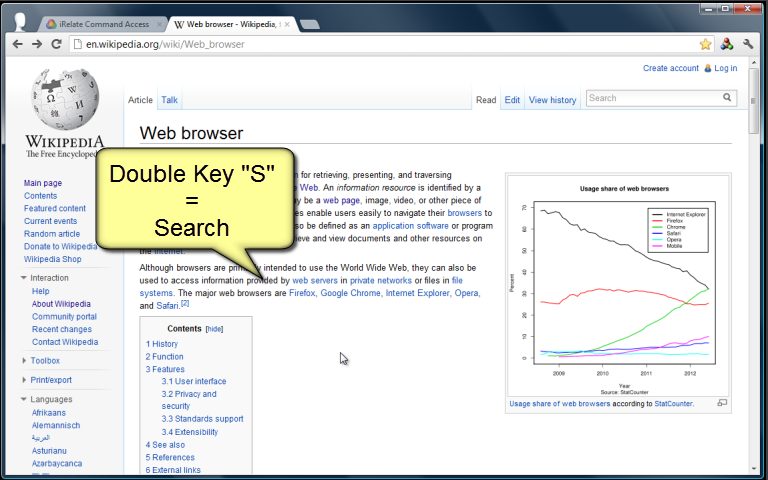The height and width of the screenshot is (480, 768).
Task: Bookmark page with the star icon
Action: (x=705, y=44)
